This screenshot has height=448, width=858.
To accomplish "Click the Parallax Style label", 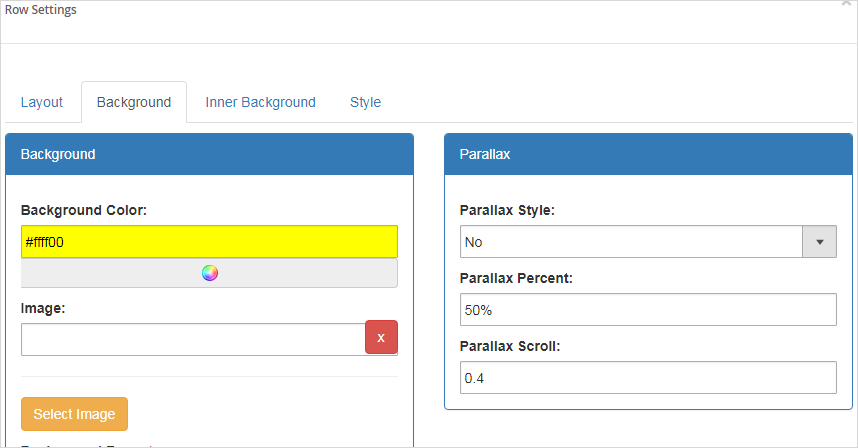I will pos(507,210).
